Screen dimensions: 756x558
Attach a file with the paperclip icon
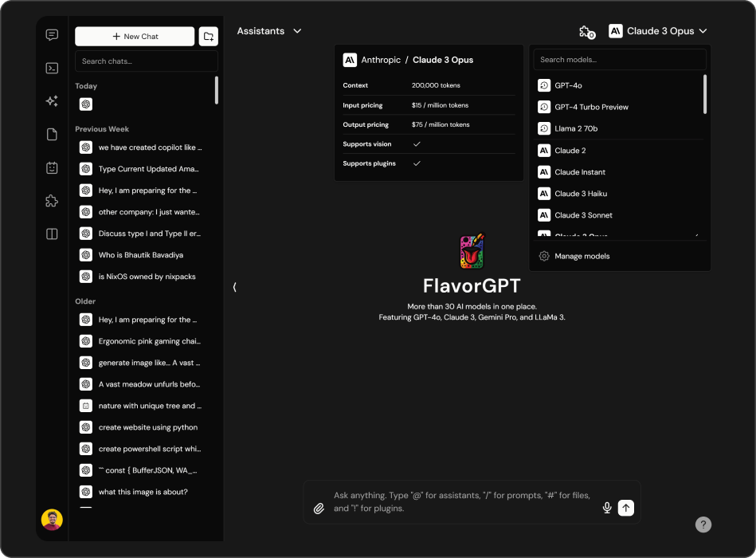click(319, 508)
